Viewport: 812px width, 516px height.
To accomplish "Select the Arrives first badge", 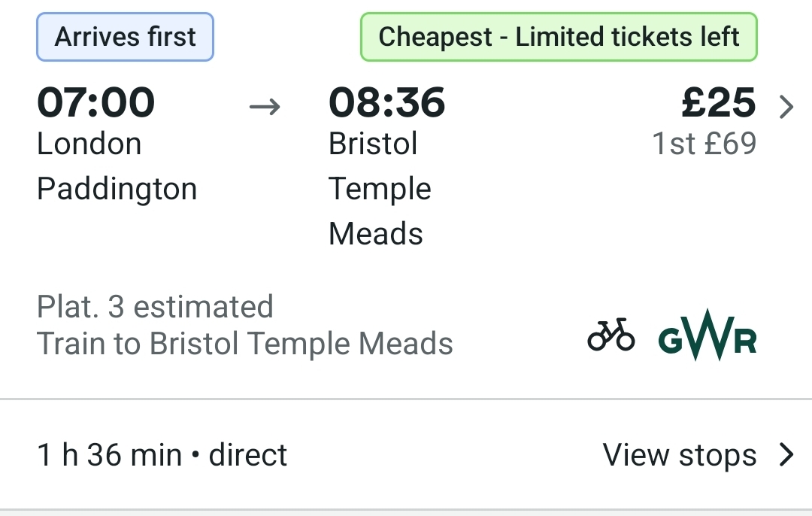I will click(x=125, y=37).
